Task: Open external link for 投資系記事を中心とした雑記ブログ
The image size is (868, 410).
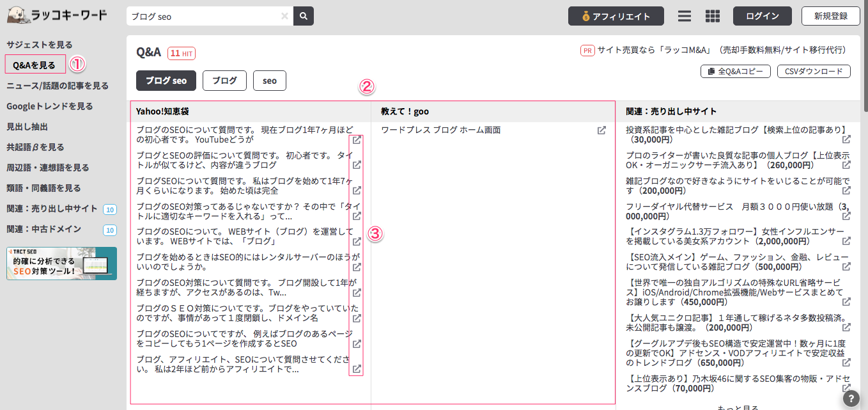Action: [846, 139]
